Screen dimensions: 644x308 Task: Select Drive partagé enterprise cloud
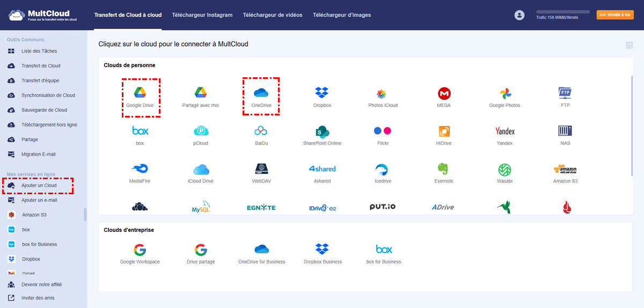(x=201, y=254)
